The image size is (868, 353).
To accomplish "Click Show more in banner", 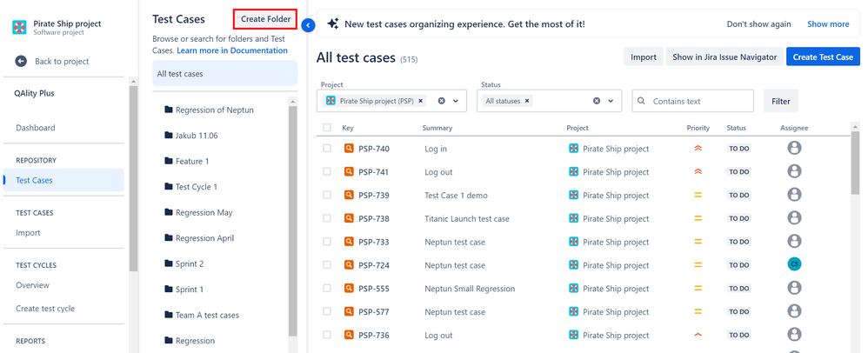I will click(828, 24).
